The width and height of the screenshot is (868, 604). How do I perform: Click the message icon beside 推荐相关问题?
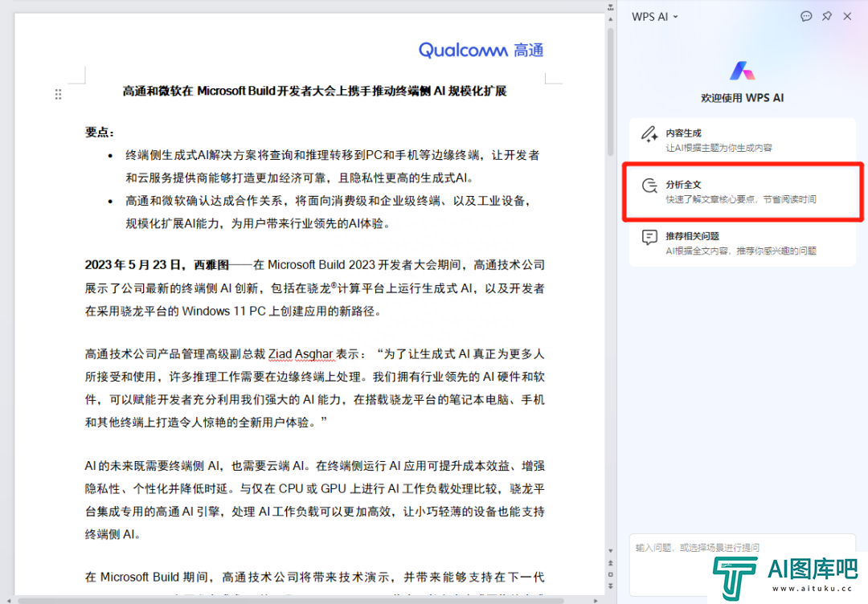[x=649, y=238]
